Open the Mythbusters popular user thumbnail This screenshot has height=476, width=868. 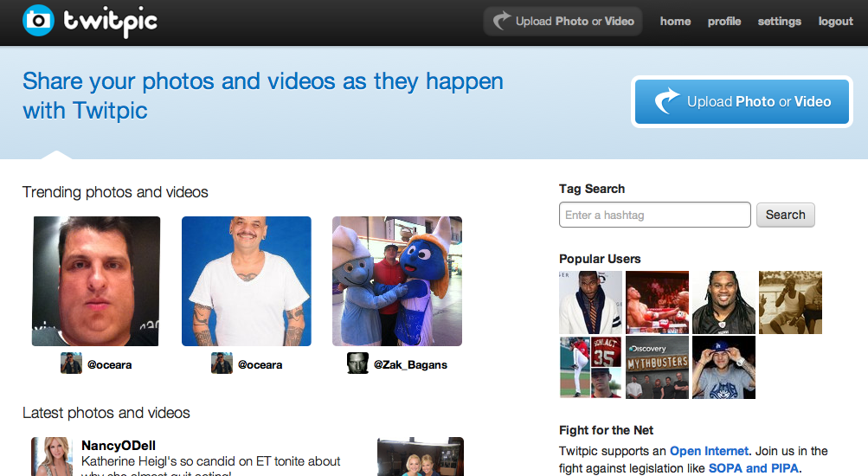[657, 368]
